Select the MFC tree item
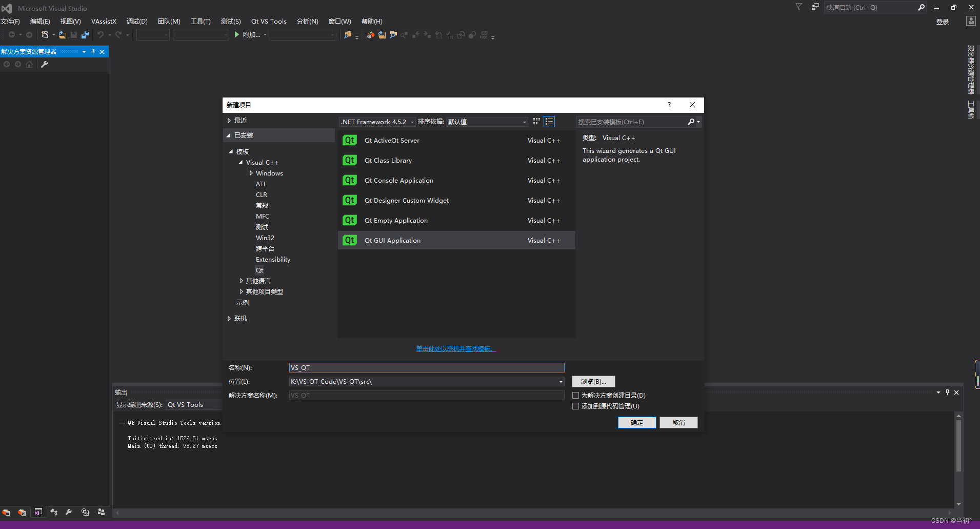This screenshot has height=529, width=980. point(263,217)
